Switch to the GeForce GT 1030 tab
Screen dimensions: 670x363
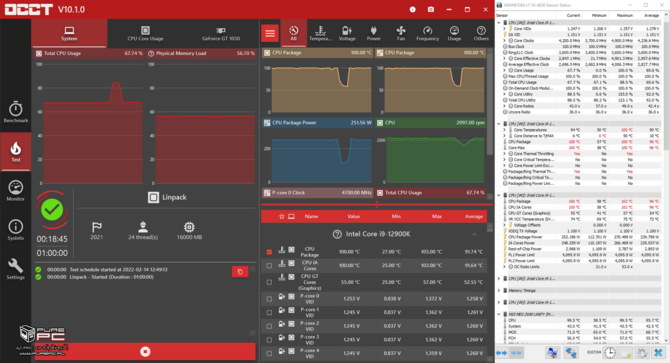tap(221, 33)
